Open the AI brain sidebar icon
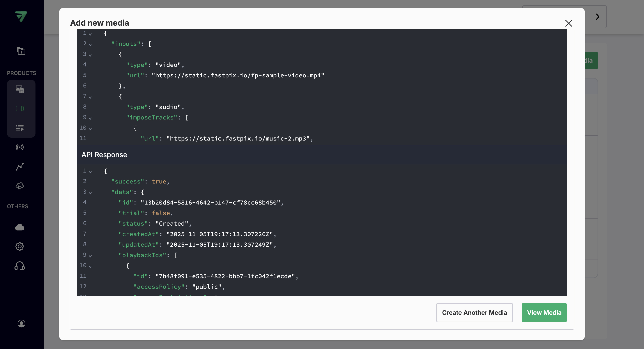This screenshot has width=644, height=349. click(20, 186)
